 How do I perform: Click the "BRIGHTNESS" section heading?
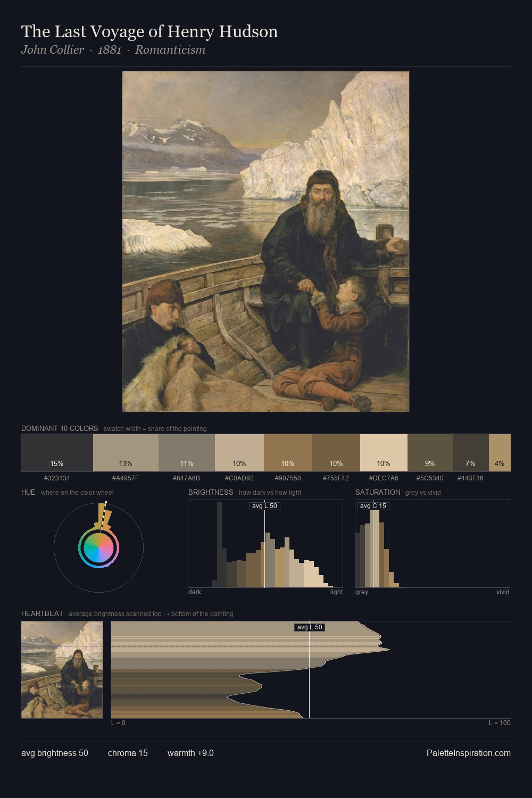point(211,492)
